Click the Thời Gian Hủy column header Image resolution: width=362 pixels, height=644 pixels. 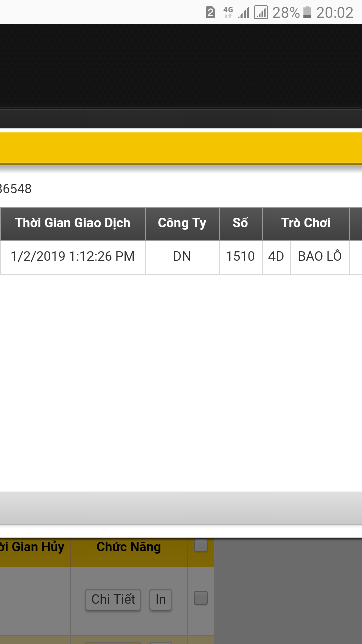pos(34,547)
